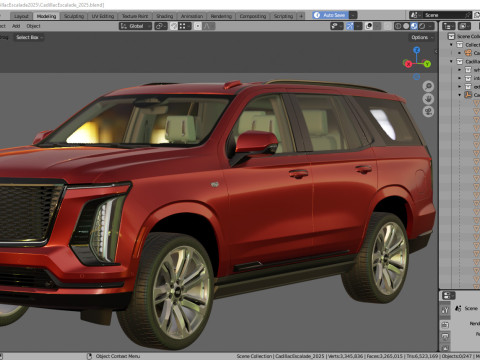The image size is (480, 360).
Task: Expand the 'wh' sub-collection in outliner
Action: coord(460,70)
